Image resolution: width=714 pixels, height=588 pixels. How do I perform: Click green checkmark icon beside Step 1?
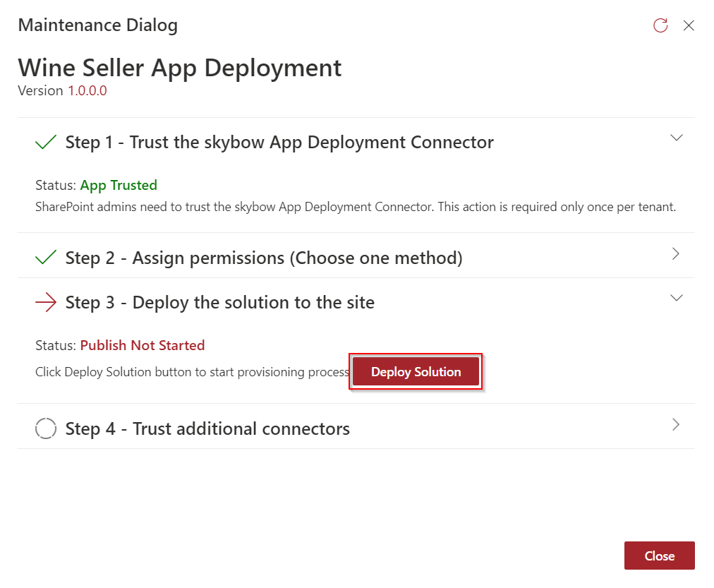pyautogui.click(x=46, y=142)
